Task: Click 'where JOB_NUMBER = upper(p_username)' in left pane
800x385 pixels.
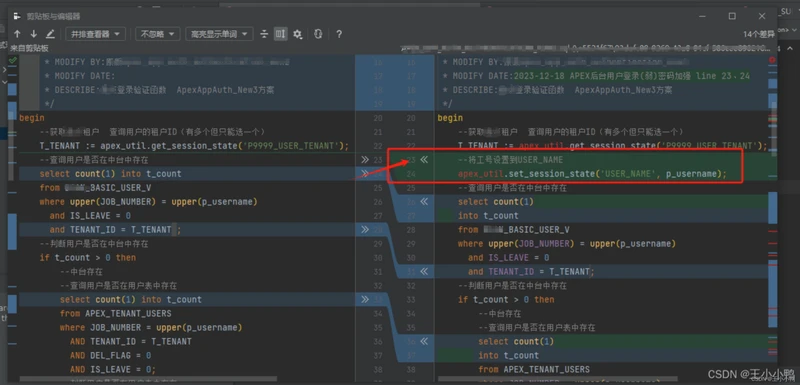Action: click(151, 327)
